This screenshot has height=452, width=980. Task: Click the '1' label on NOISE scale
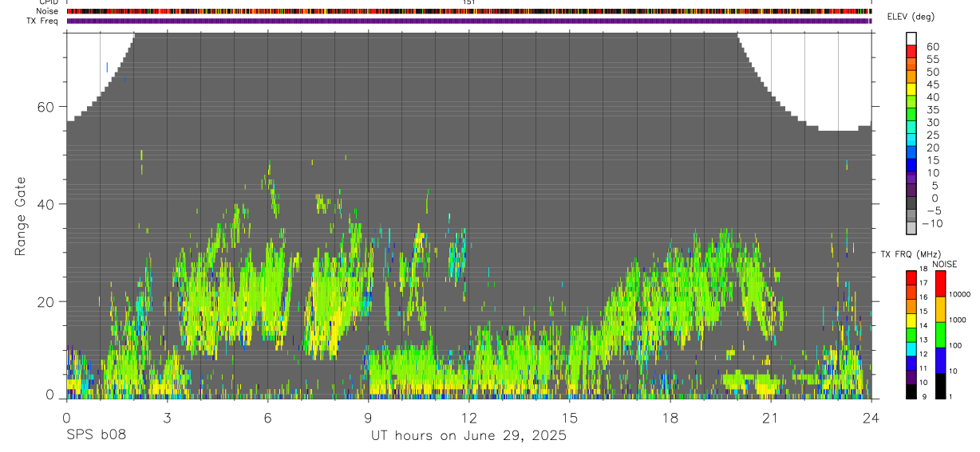(x=950, y=397)
